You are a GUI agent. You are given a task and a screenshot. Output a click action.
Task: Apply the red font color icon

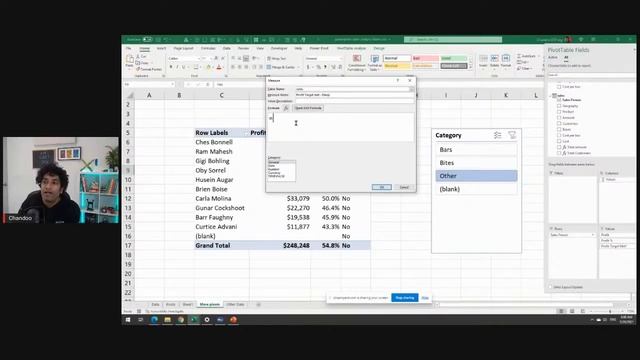[x=219, y=67]
